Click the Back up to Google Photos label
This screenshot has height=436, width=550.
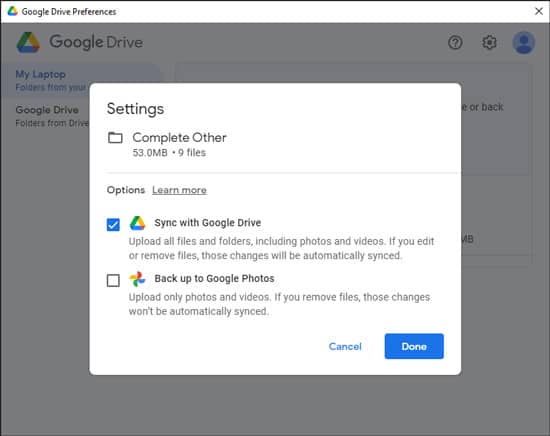point(214,279)
